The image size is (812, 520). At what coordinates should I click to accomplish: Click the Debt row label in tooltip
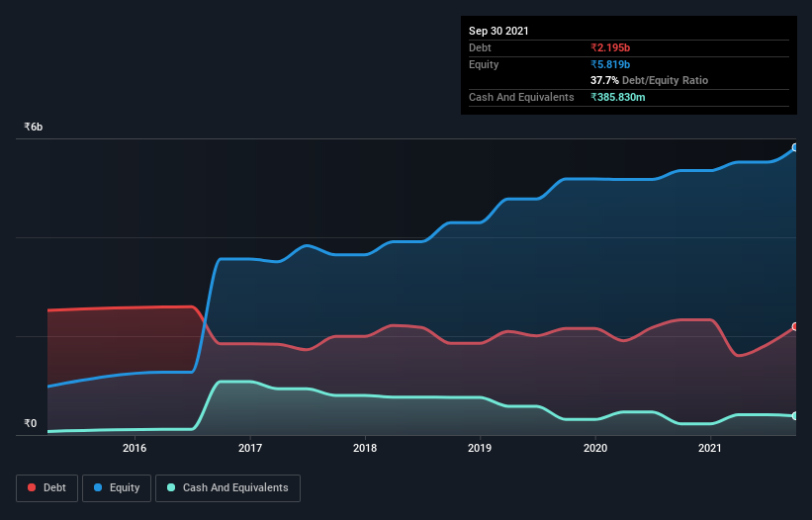tap(480, 47)
